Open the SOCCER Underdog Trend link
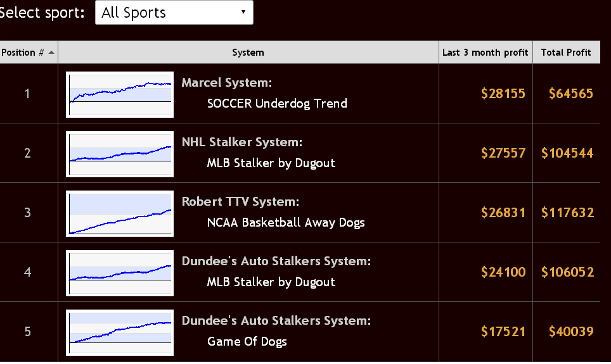This screenshot has width=611, height=364. [x=277, y=103]
